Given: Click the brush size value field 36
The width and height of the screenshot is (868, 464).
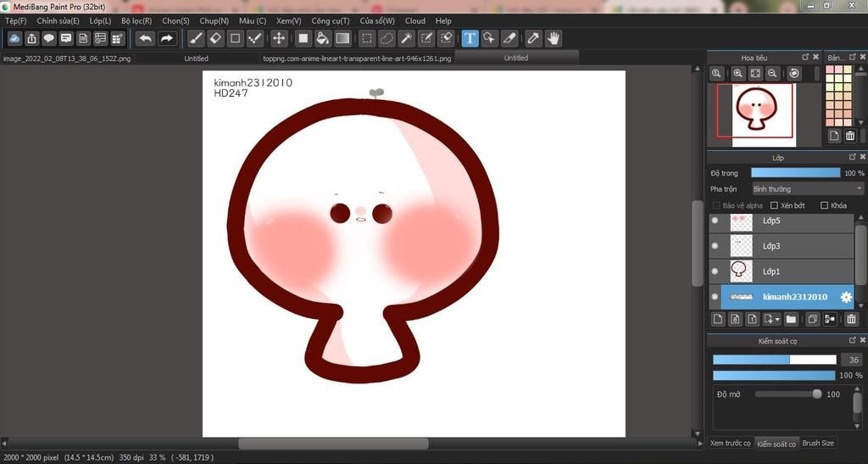Looking at the screenshot, I should coord(853,360).
